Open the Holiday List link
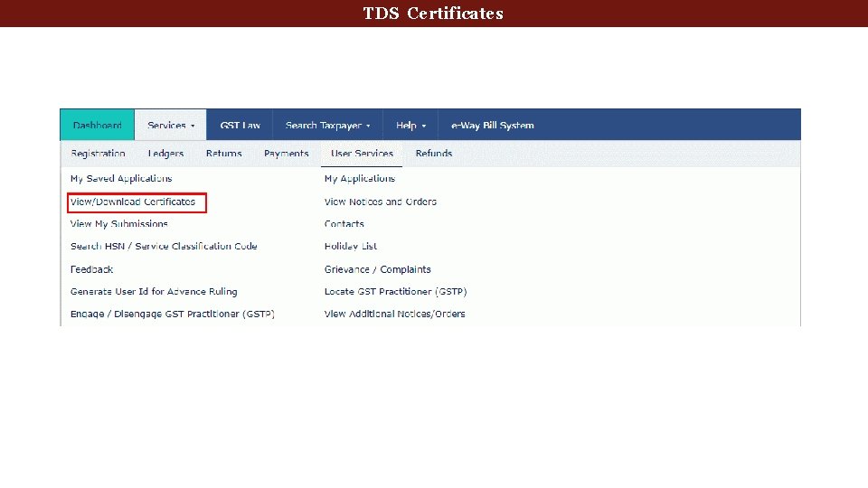The image size is (868, 488). [x=351, y=246]
